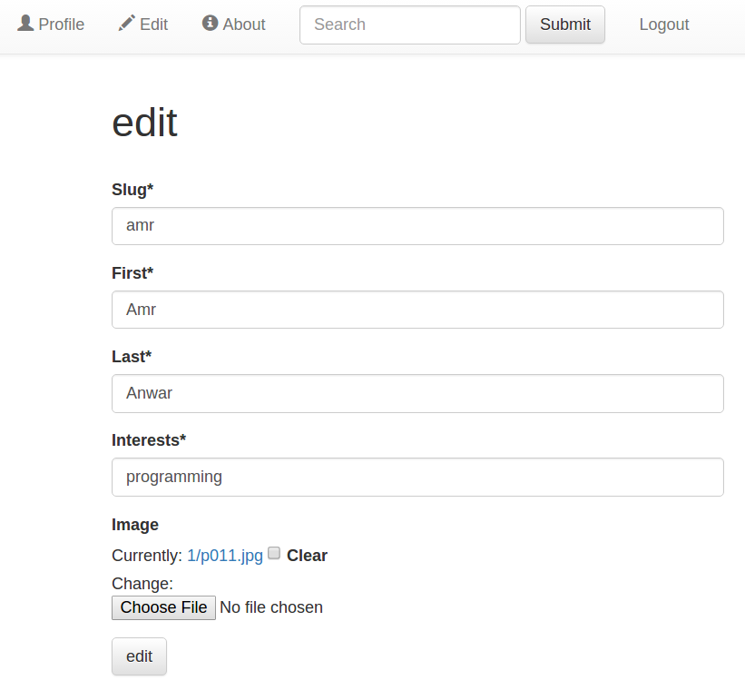The height and width of the screenshot is (700, 745).
Task: Click the edit button below the form
Action: [x=139, y=656]
